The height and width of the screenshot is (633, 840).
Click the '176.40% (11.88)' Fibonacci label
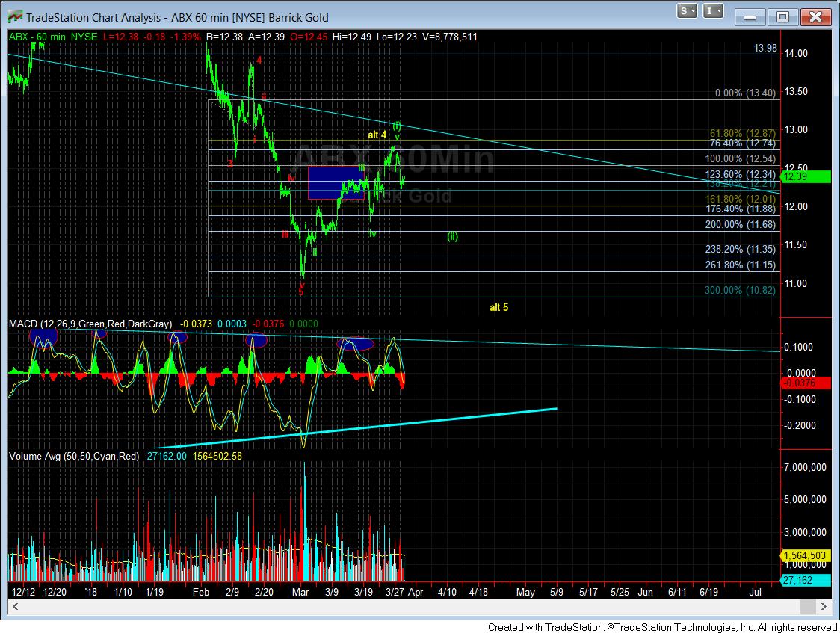741,209
